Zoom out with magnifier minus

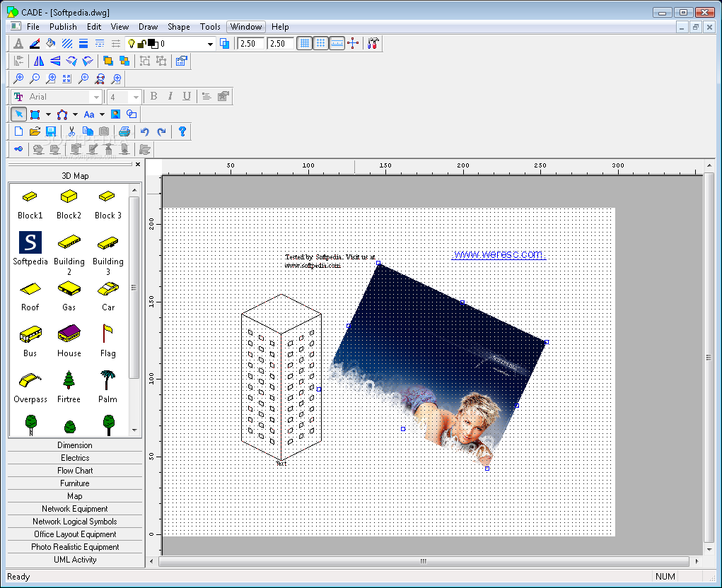(x=35, y=78)
